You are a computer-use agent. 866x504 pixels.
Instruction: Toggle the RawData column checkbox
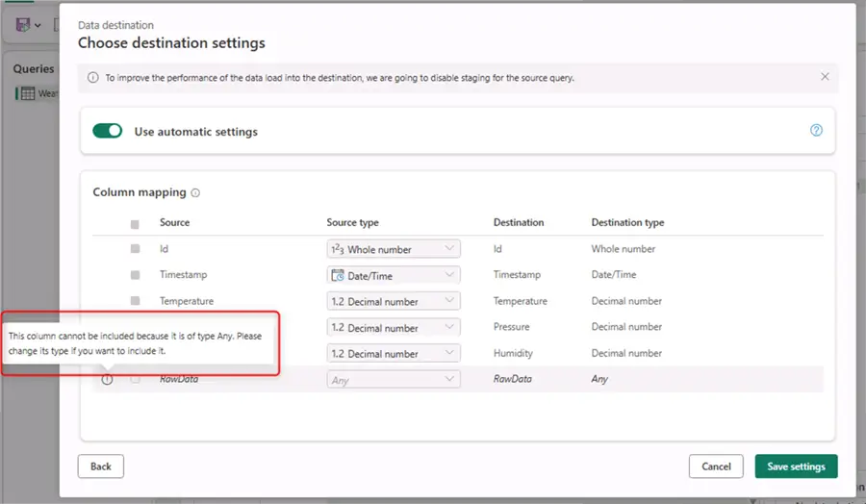pos(136,379)
